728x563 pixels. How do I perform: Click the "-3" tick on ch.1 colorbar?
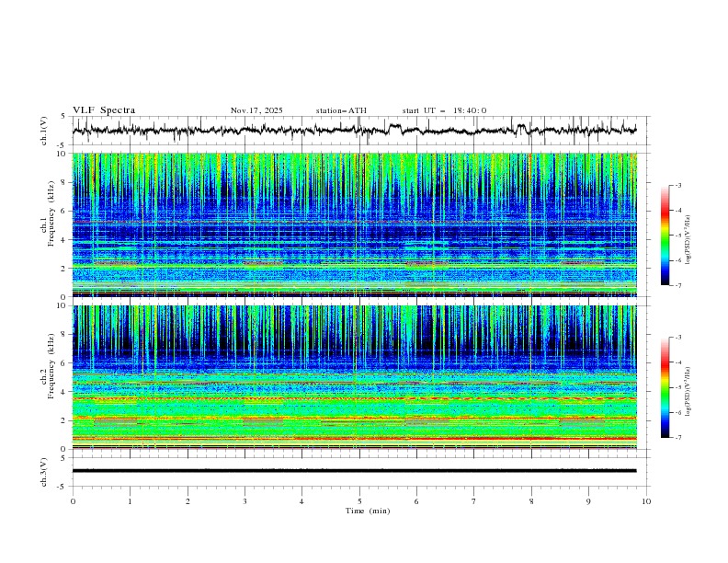[x=677, y=185]
